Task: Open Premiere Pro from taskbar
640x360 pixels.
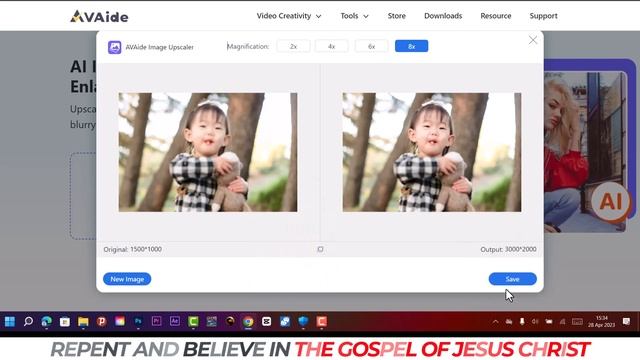Action: pyautogui.click(x=156, y=322)
